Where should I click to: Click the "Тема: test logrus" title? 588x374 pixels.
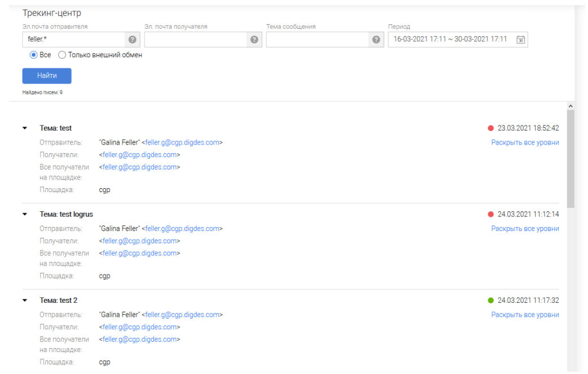click(67, 214)
